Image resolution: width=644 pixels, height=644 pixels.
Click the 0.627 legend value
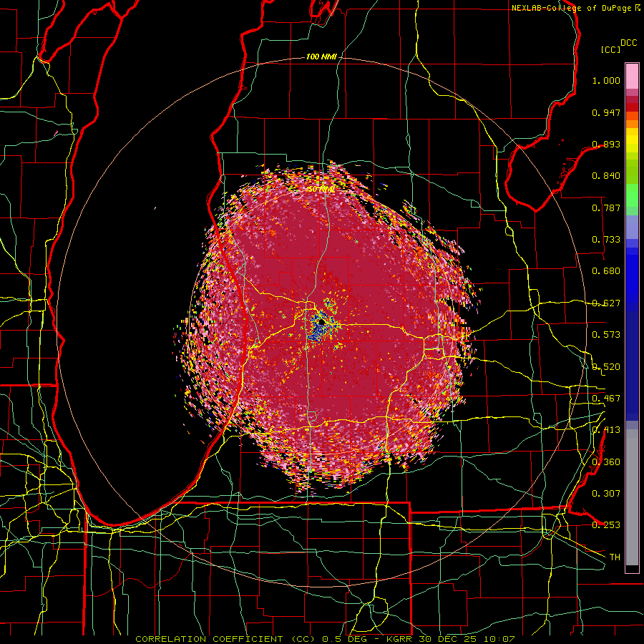[x=606, y=303]
